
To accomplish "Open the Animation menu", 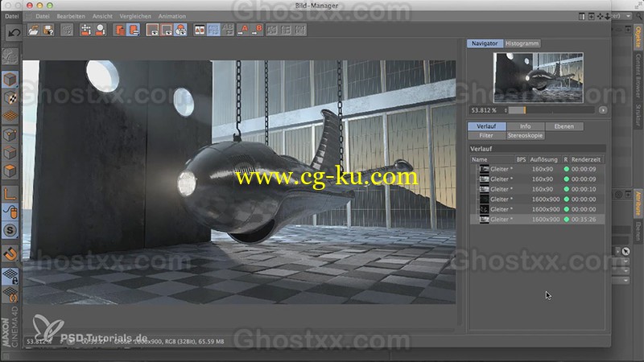I will [172, 16].
